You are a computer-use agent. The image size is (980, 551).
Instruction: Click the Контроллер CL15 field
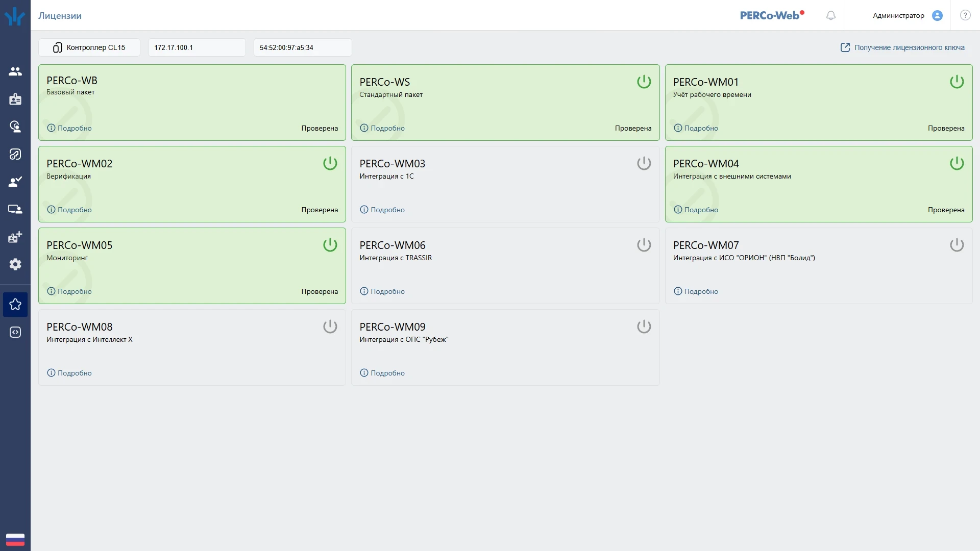89,47
